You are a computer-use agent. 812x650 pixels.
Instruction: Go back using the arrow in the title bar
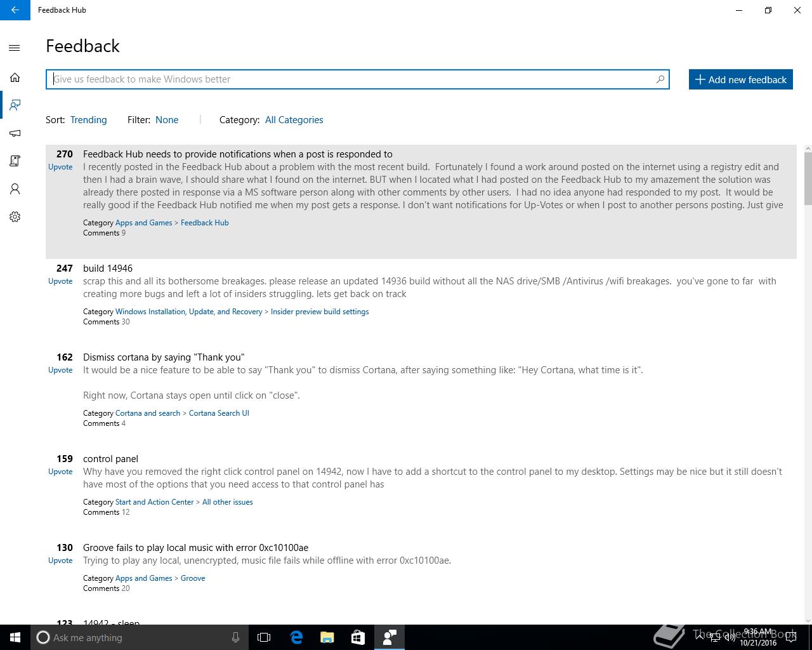[15, 10]
